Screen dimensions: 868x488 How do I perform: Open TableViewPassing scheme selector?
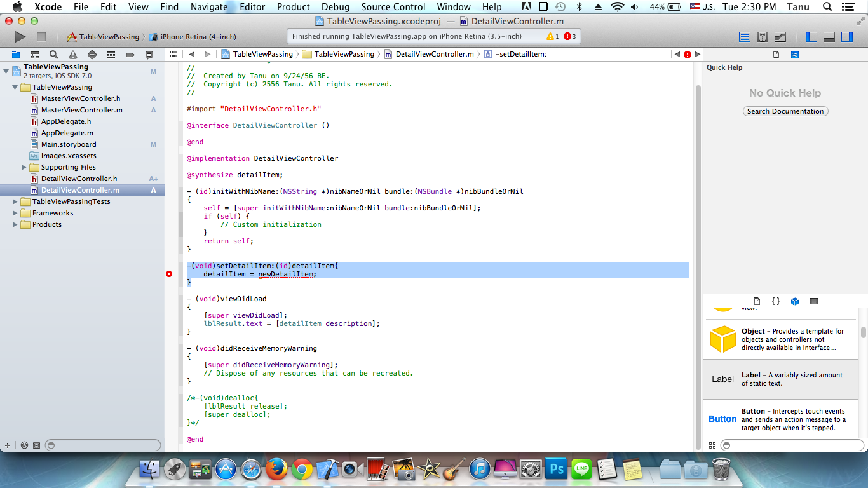tap(103, 37)
